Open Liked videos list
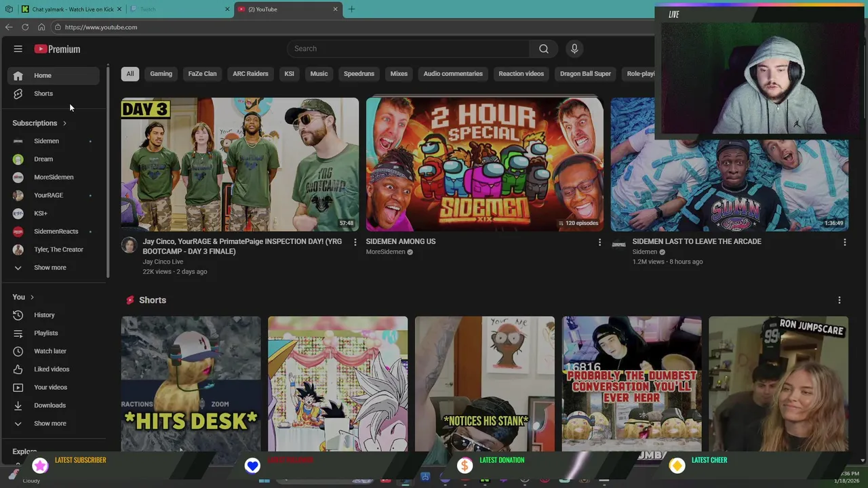This screenshot has width=868, height=488. 55,369
